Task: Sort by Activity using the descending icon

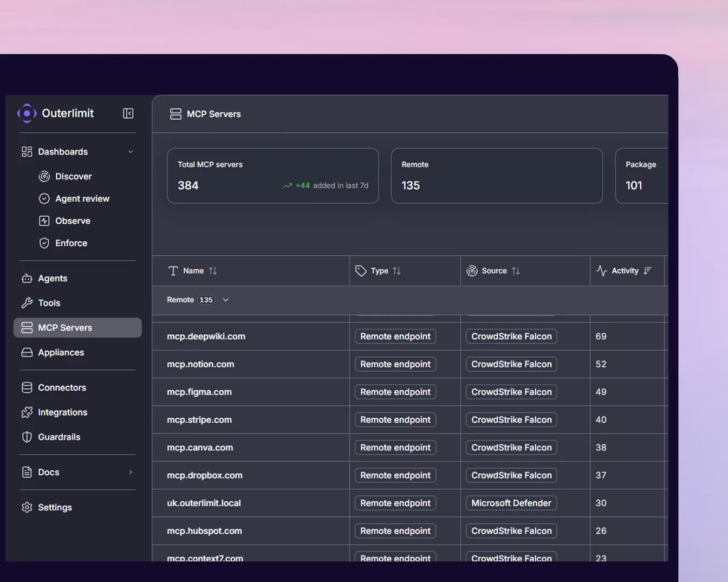Action: [x=647, y=271]
